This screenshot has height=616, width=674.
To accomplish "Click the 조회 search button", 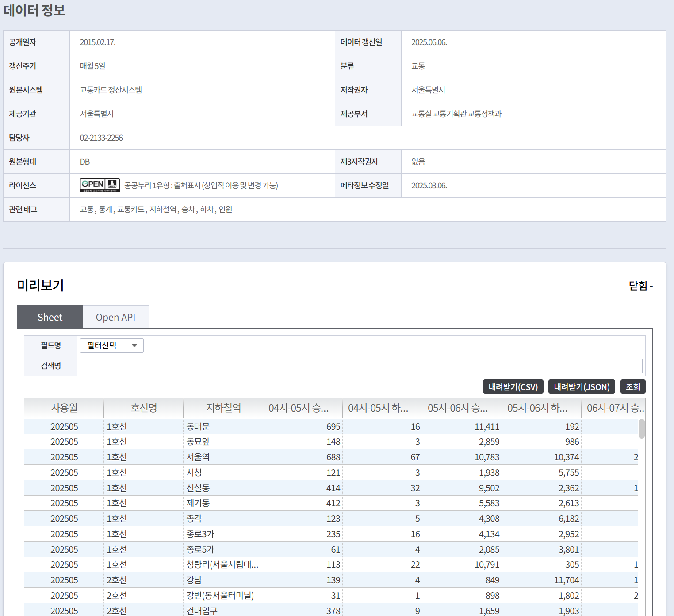I will (x=633, y=386).
